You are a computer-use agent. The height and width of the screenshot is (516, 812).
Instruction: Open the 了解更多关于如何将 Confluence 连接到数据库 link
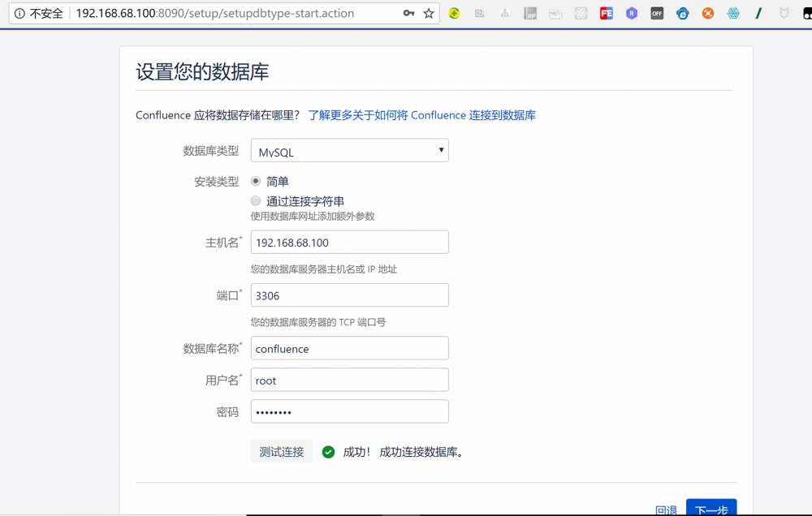pos(422,115)
